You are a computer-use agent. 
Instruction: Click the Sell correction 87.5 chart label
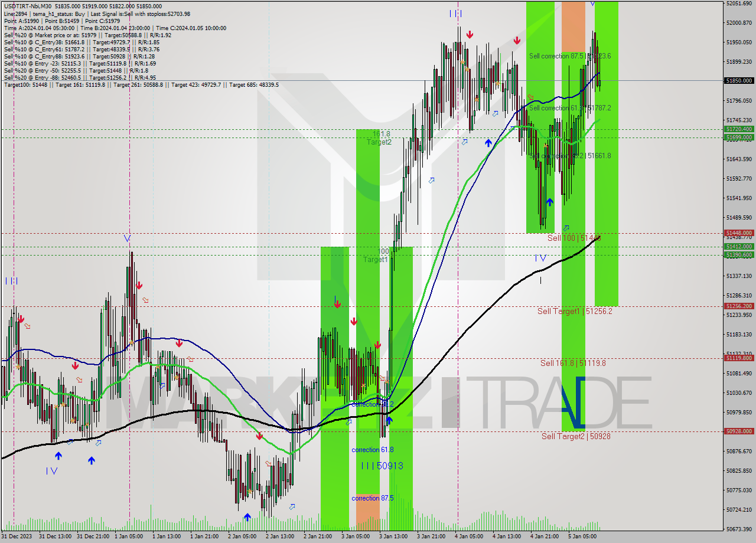point(570,56)
